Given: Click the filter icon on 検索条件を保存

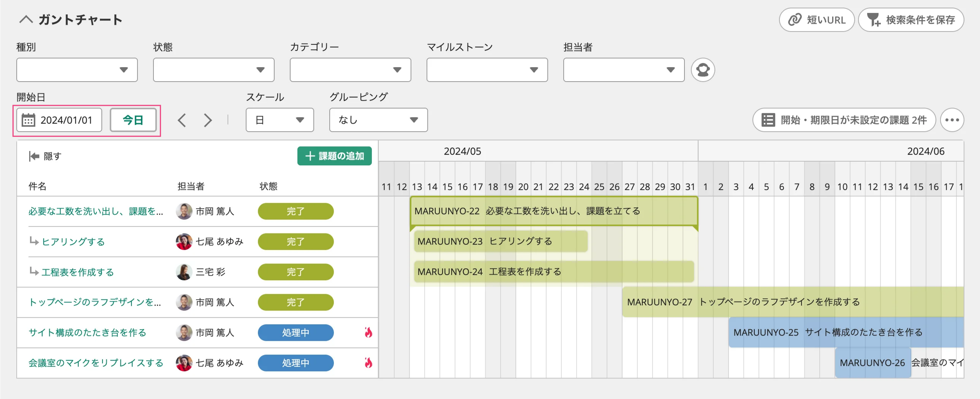Looking at the screenshot, I should 873,20.
